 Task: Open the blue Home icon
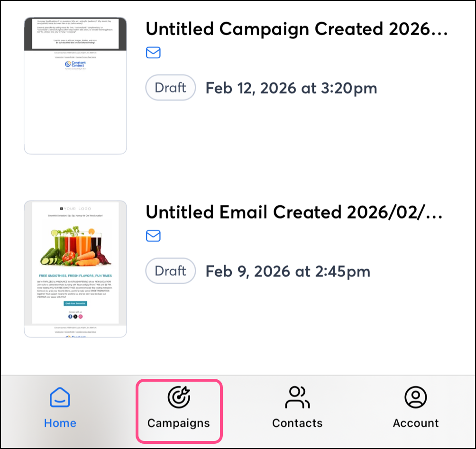click(60, 398)
